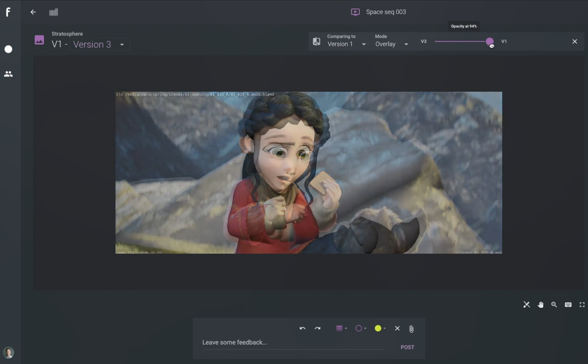Click the opacity slider handle
Screen dimensions: 588x364
pyautogui.click(x=490, y=41)
